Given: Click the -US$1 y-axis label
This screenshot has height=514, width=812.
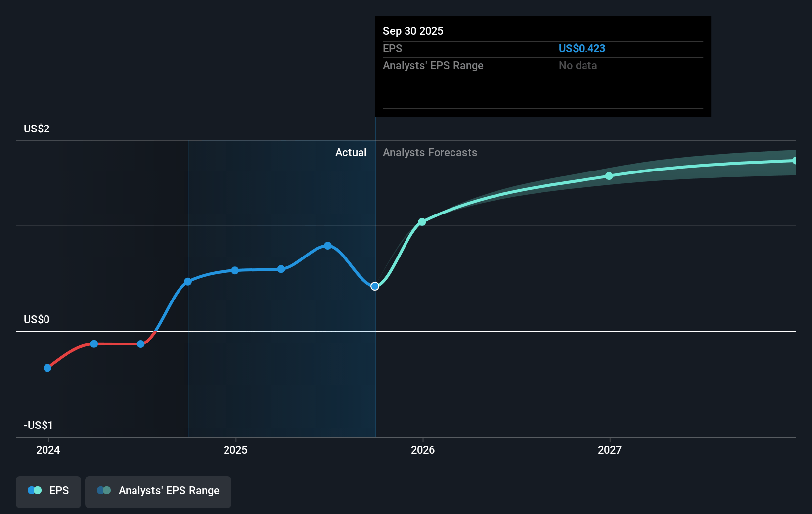Looking at the screenshot, I should (x=38, y=426).
